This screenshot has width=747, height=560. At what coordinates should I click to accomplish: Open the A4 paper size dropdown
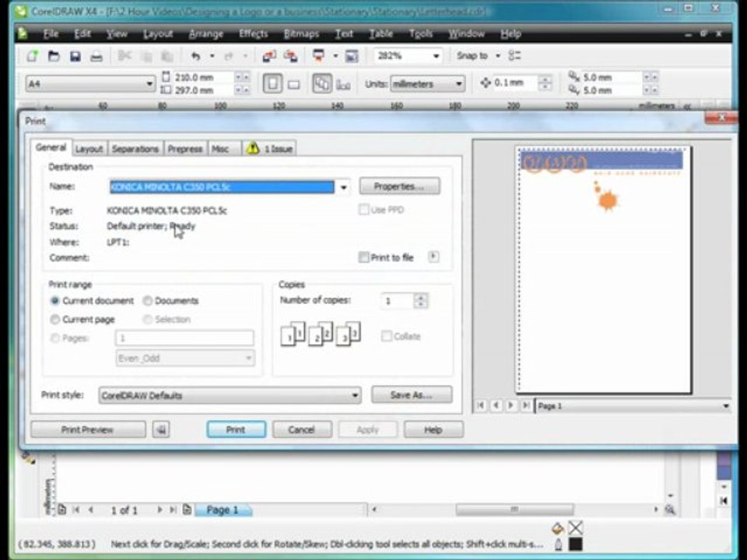pyautogui.click(x=149, y=84)
